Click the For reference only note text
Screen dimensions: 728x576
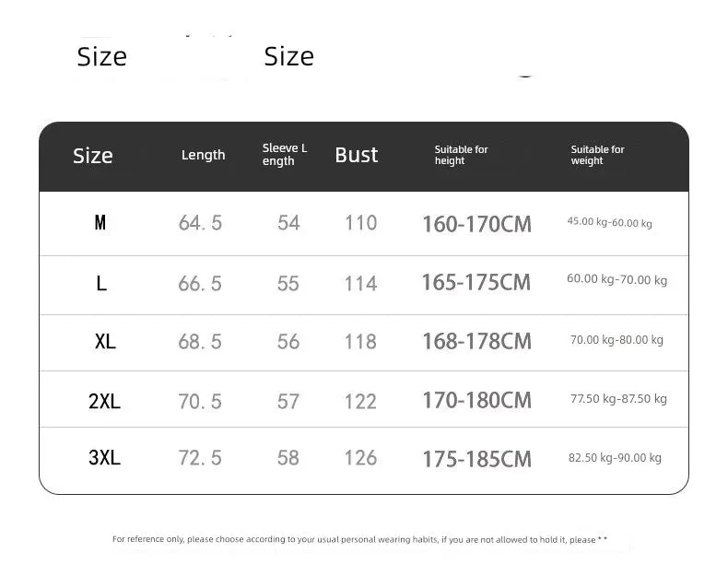(359, 539)
